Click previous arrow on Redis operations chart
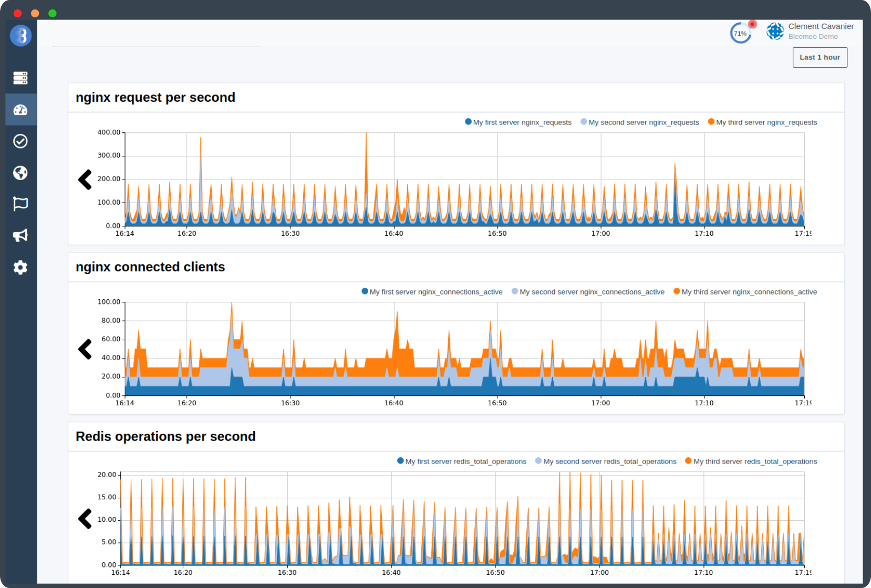Image resolution: width=871 pixels, height=588 pixels. pos(85,519)
